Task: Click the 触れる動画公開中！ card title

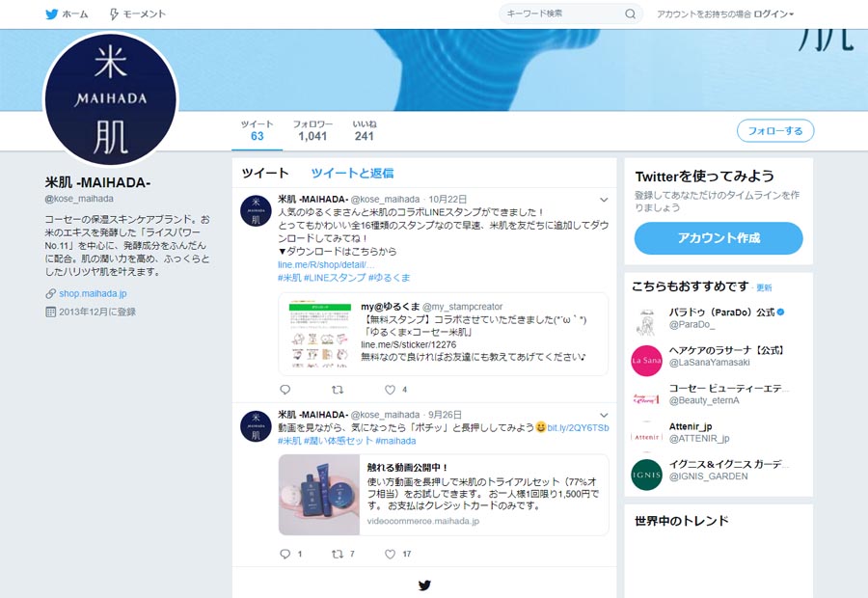Action: tap(407, 468)
